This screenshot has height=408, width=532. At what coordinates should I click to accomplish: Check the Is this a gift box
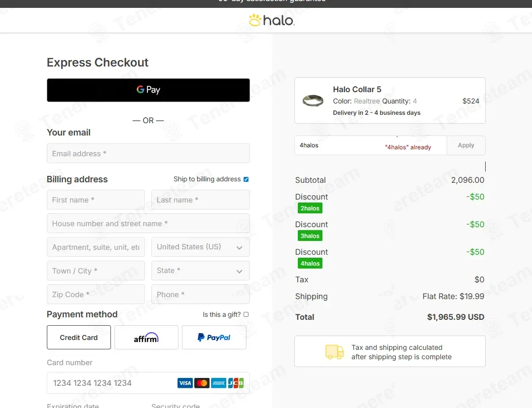click(x=246, y=314)
